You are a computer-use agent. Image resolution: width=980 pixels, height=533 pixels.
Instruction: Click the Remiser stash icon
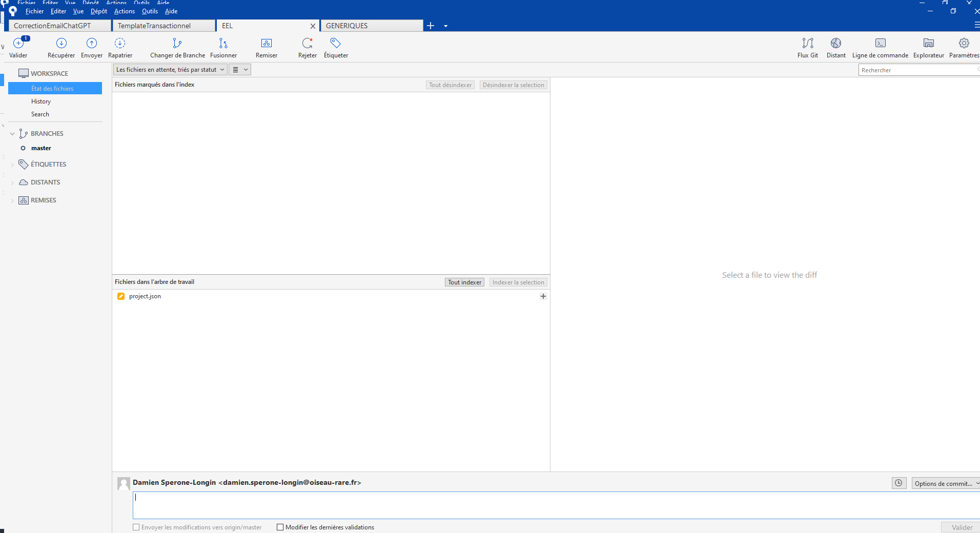tap(267, 44)
